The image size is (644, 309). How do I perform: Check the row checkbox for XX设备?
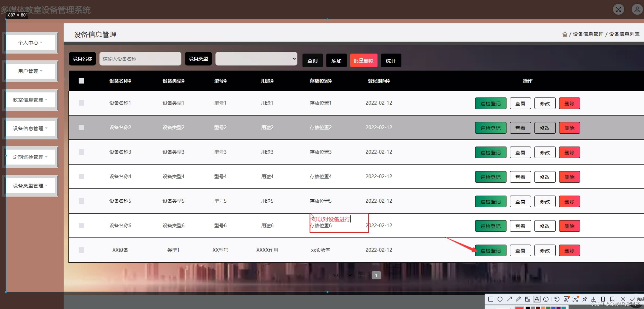click(x=81, y=250)
